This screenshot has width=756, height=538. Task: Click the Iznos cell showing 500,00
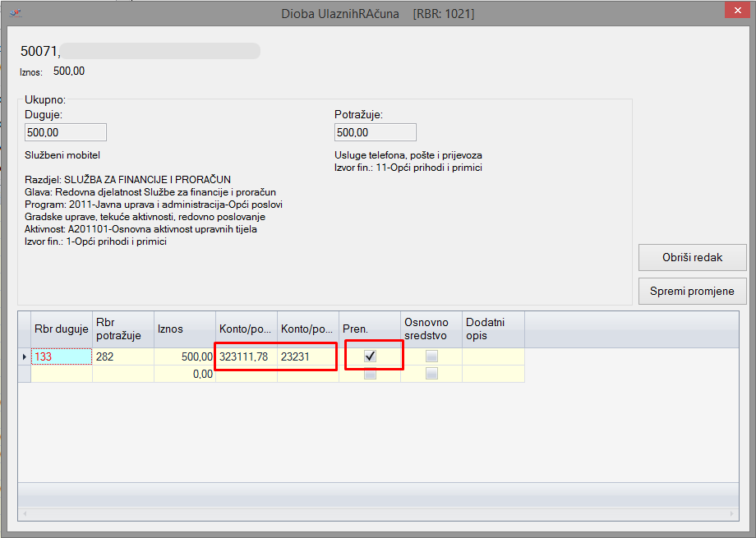pyautogui.click(x=185, y=356)
